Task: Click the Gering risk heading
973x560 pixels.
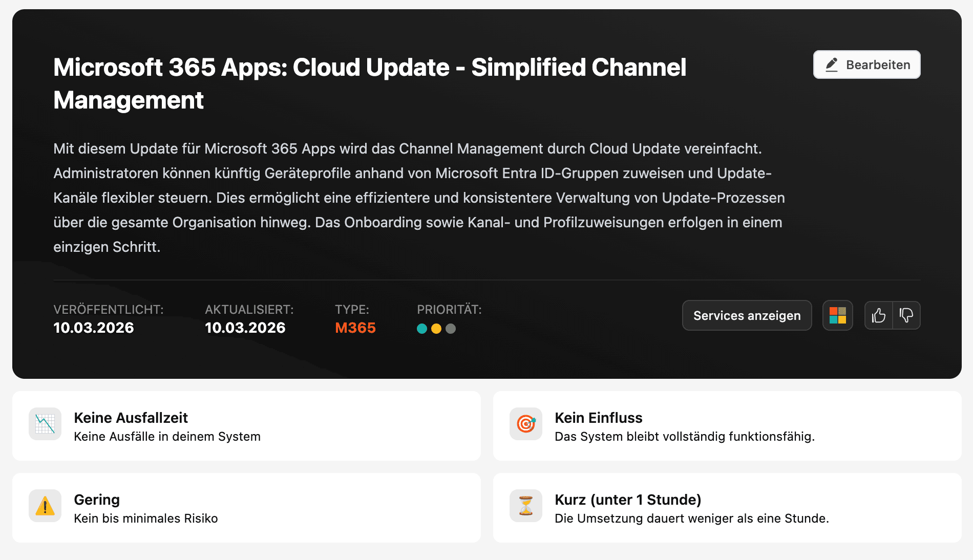Action: coord(97,500)
